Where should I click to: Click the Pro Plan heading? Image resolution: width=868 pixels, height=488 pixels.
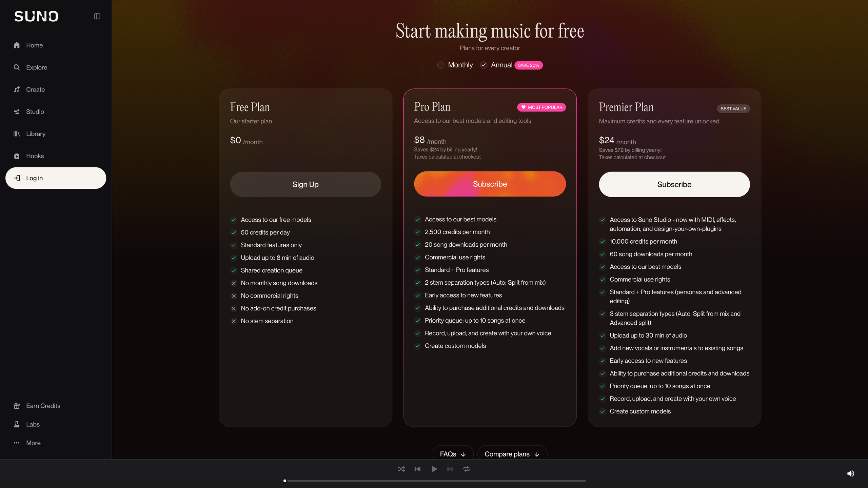tap(432, 107)
